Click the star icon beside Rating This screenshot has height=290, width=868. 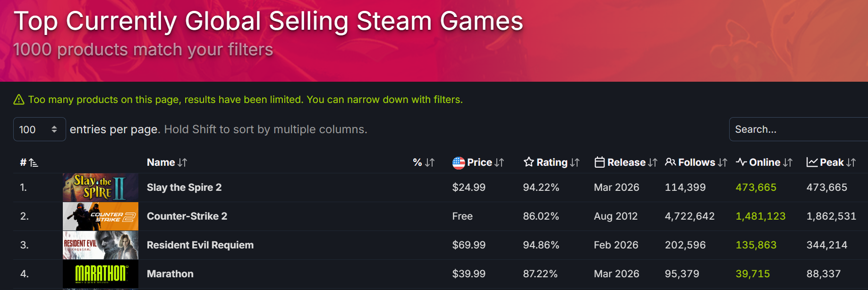[528, 162]
